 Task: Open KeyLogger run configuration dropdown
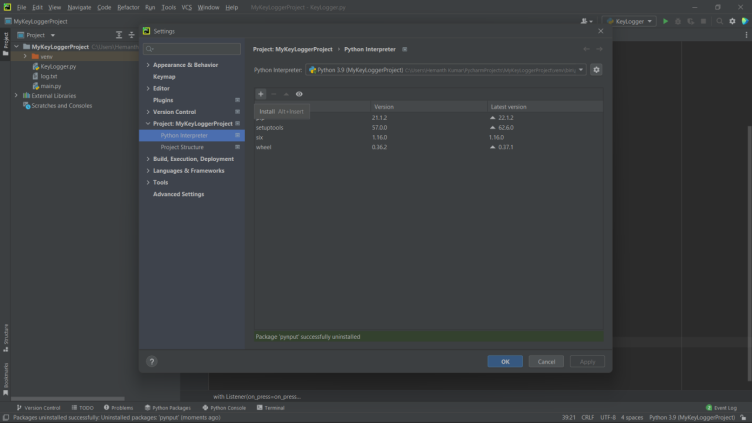tap(630, 21)
